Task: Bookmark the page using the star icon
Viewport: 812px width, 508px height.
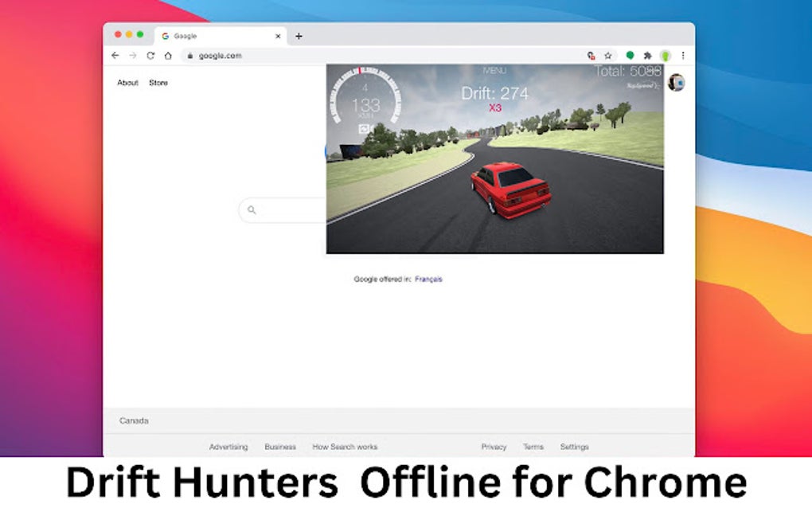Action: [x=608, y=56]
